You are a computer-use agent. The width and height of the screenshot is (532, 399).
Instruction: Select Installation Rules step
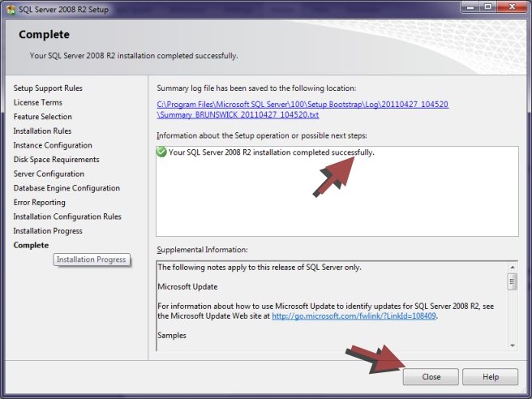(42, 131)
